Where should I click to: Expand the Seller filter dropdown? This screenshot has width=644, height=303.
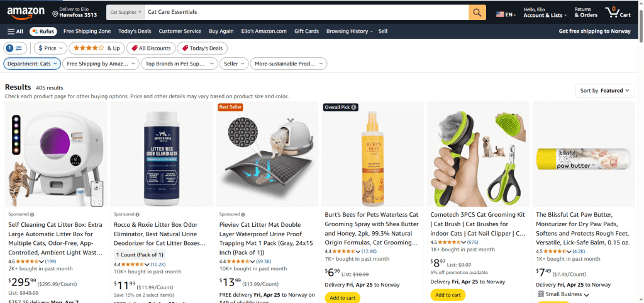tap(234, 64)
